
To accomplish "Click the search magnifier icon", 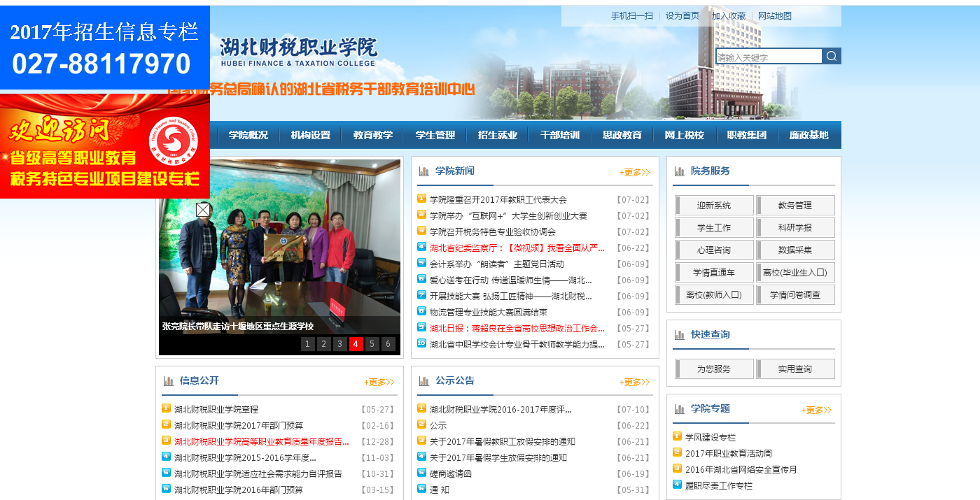I will (832, 56).
